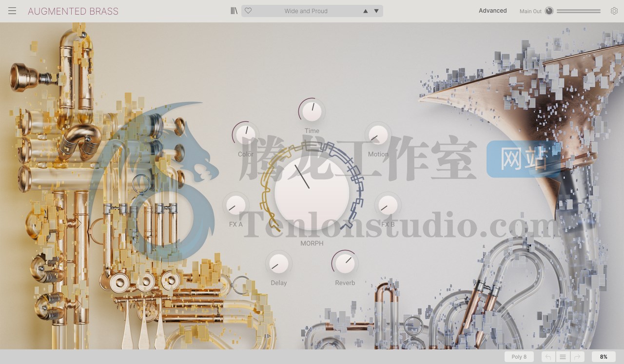
Task: Click the Main Out level meter
Action: click(579, 11)
